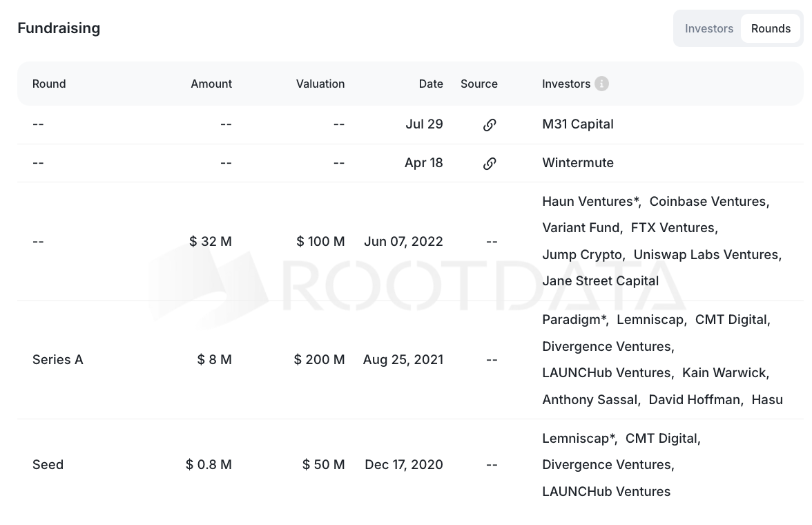Click the Jul 29 date
812x525 pixels.
pyautogui.click(x=424, y=124)
